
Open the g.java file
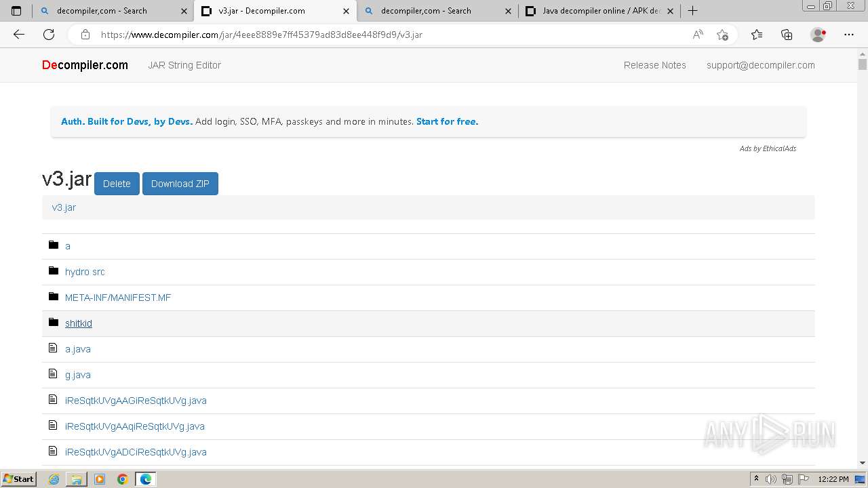click(x=78, y=375)
